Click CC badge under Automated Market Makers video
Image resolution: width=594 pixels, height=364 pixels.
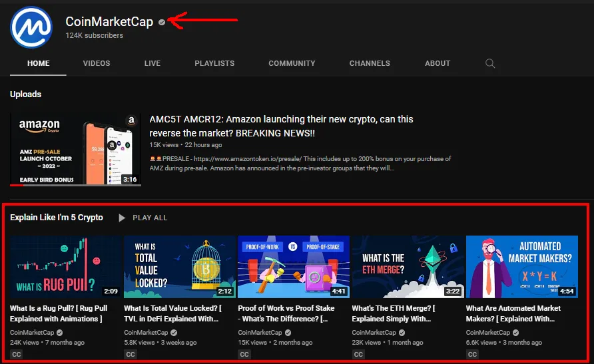[472, 355]
